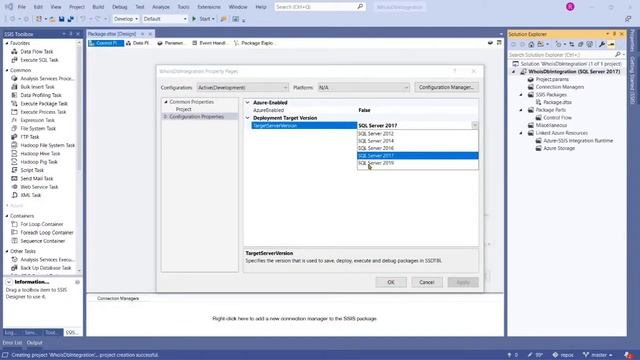The height and width of the screenshot is (360, 640).
Task: Click the Start debugging button
Action: pos(203,19)
